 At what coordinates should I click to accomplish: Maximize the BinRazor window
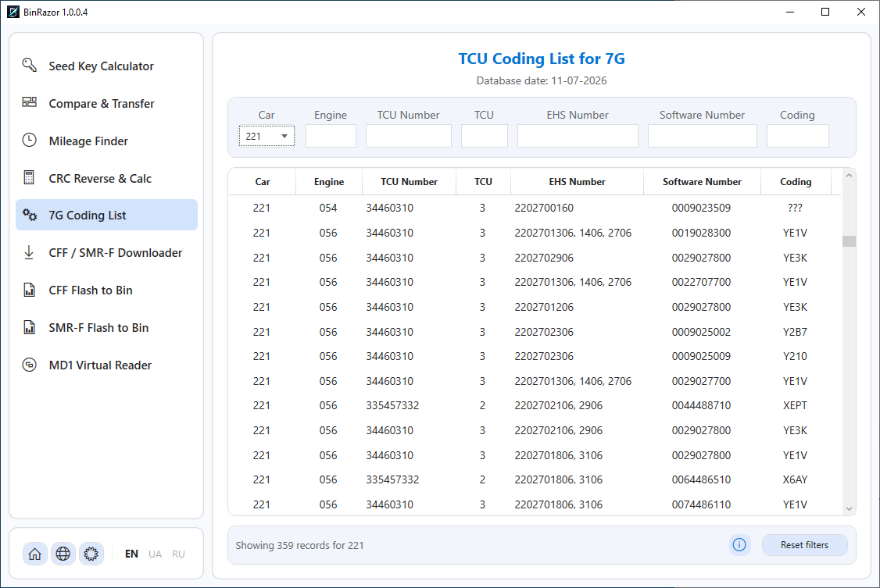(825, 12)
